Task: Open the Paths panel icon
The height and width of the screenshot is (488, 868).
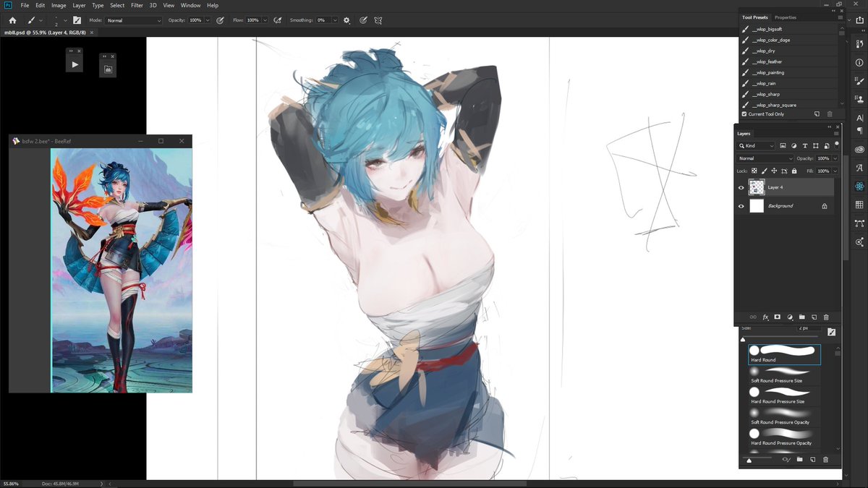Action: pos(859,223)
